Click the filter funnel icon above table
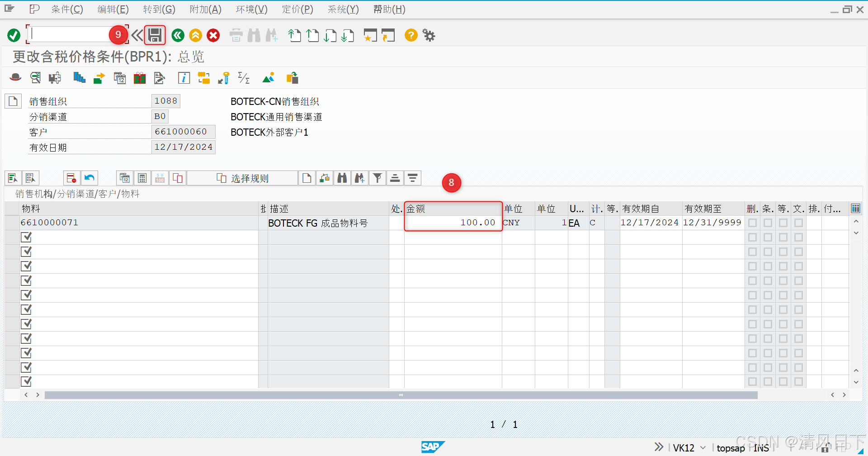This screenshot has height=456, width=868. [377, 178]
